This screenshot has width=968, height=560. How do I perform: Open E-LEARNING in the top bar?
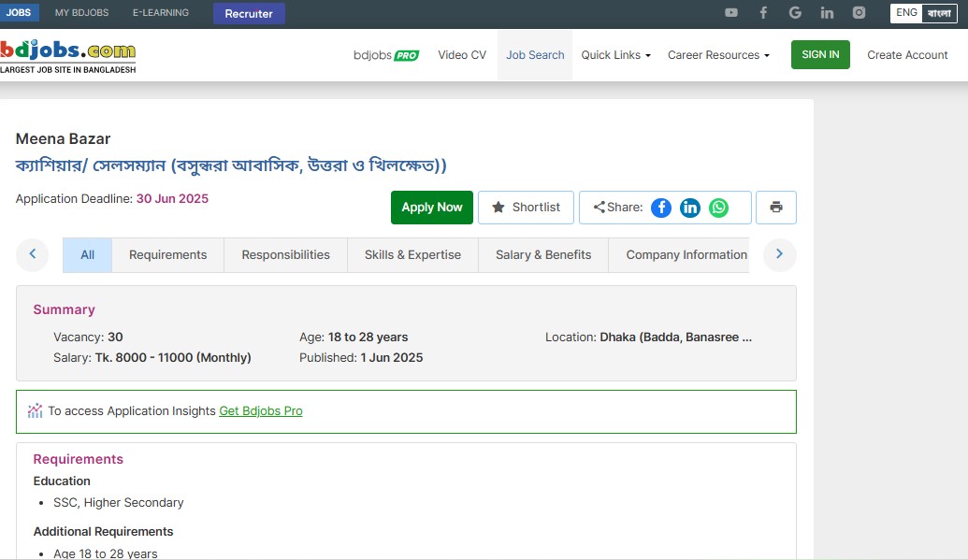(161, 12)
